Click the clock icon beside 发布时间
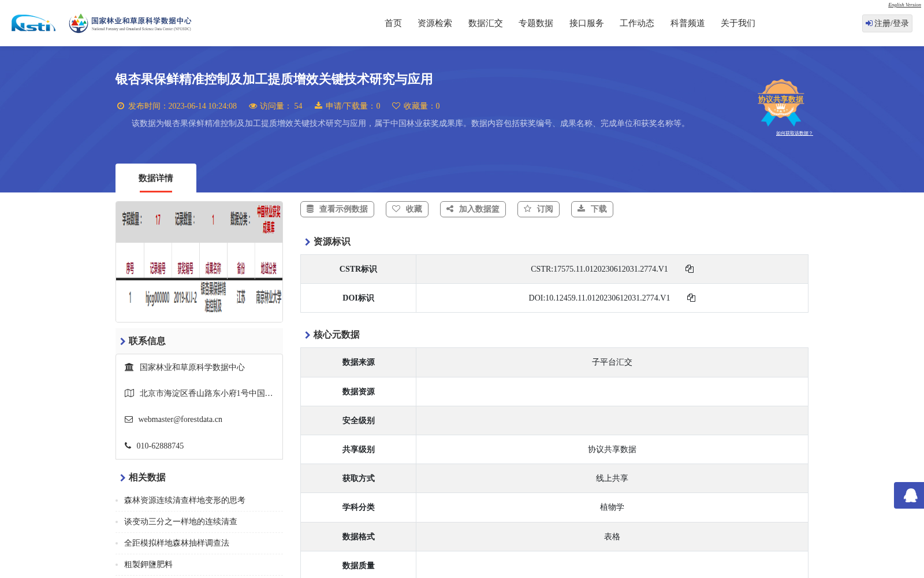Viewport: 924px width, 578px height. point(121,106)
